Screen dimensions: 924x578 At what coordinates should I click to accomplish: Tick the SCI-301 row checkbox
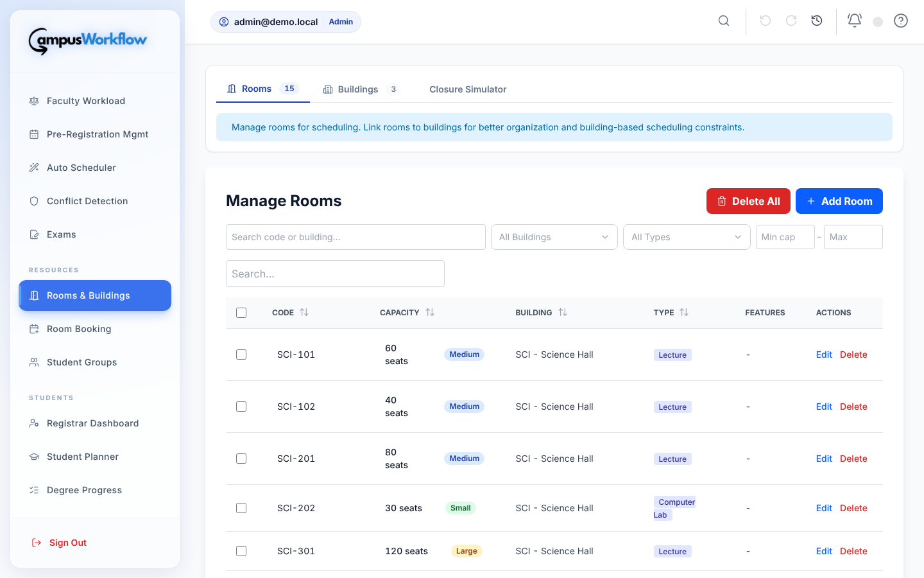[x=241, y=551]
